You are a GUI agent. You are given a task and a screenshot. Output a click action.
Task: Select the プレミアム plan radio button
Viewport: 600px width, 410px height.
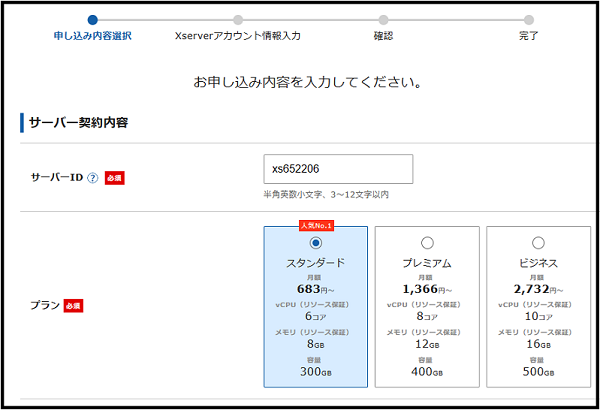tap(427, 243)
